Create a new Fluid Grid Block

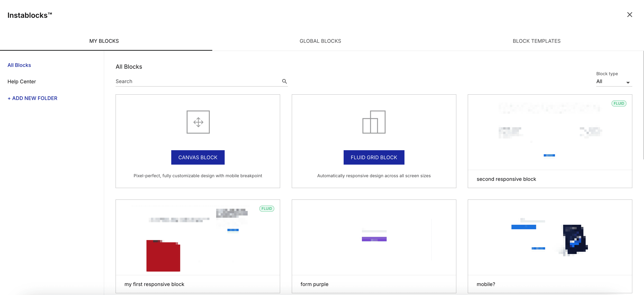374,157
